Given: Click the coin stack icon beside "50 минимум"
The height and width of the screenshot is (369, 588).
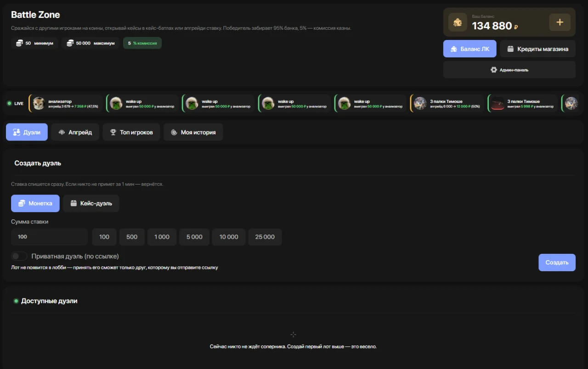Looking at the screenshot, I should click(x=20, y=43).
